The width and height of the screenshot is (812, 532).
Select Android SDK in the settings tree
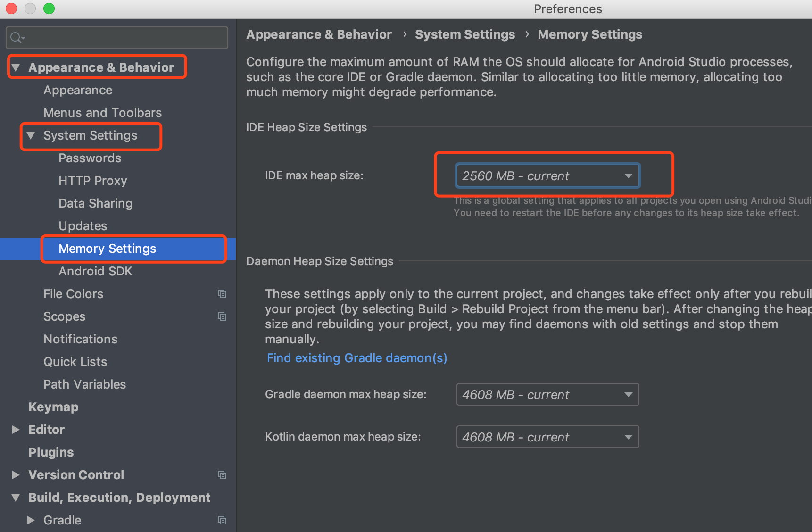click(x=95, y=271)
